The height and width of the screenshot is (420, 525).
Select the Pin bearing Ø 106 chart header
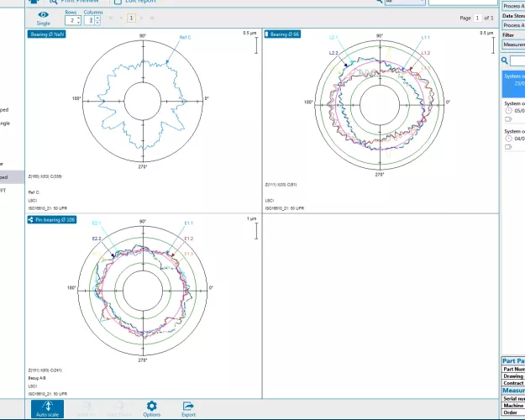coord(53,219)
